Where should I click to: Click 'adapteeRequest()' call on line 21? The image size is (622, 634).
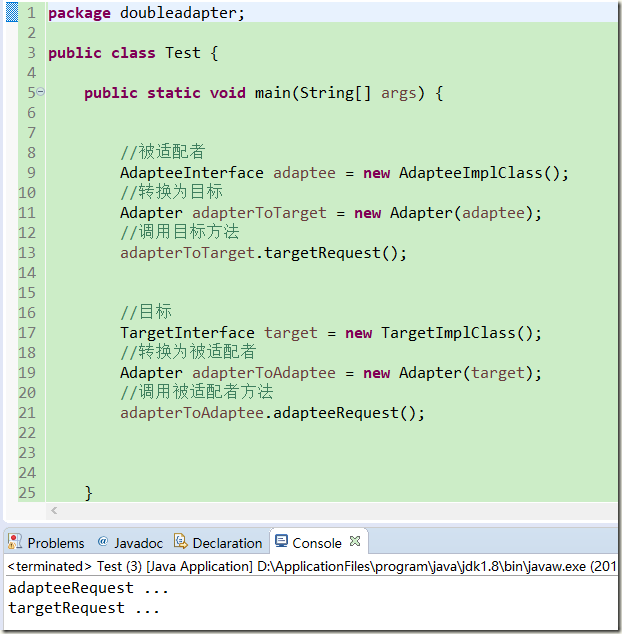click(x=345, y=413)
